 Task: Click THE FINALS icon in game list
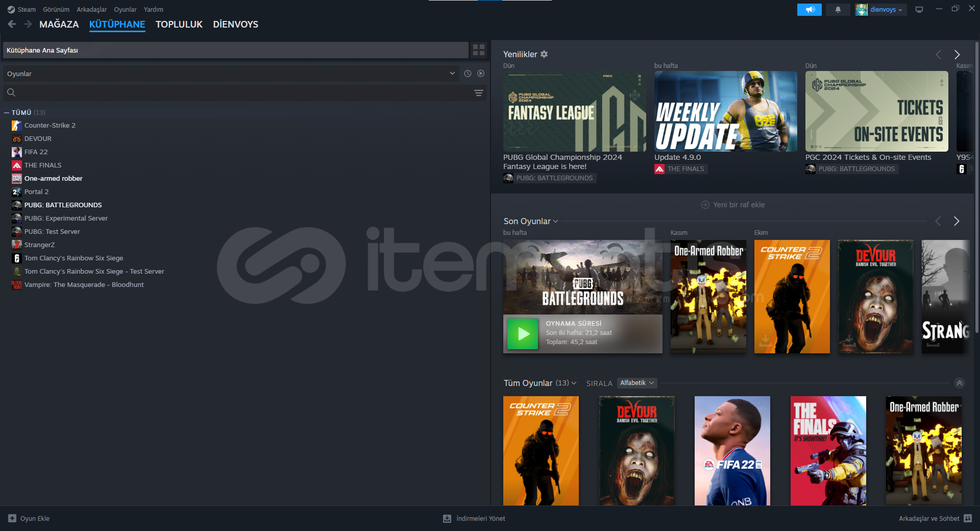pos(17,165)
